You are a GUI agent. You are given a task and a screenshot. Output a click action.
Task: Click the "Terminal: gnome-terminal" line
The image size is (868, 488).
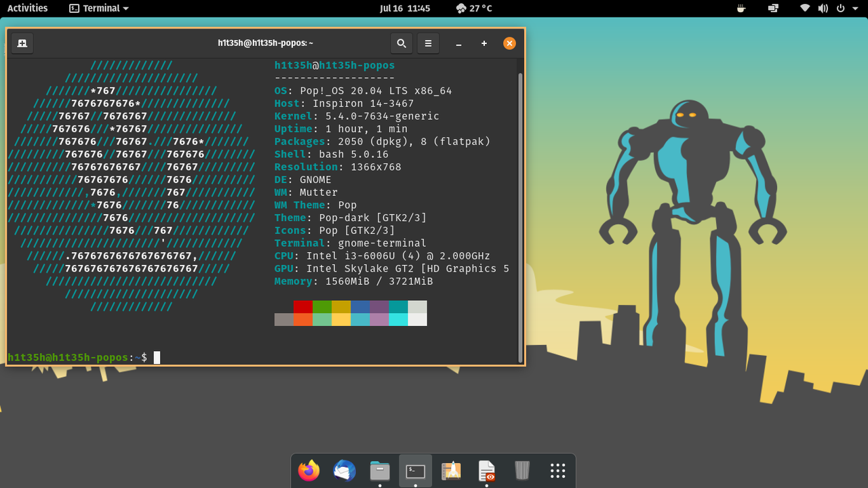pos(351,243)
